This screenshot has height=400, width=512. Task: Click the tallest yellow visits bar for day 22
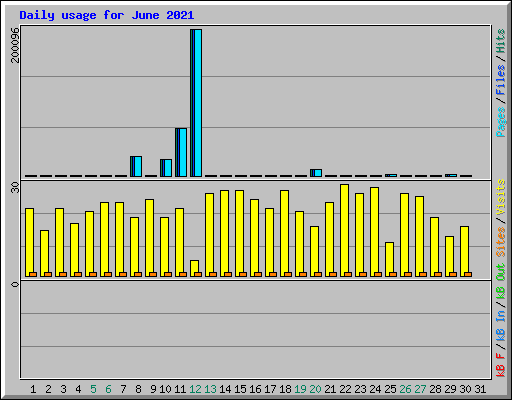point(344,230)
